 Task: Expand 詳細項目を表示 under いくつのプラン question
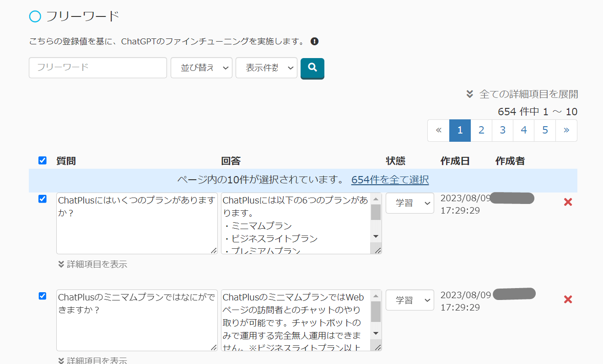[92, 264]
